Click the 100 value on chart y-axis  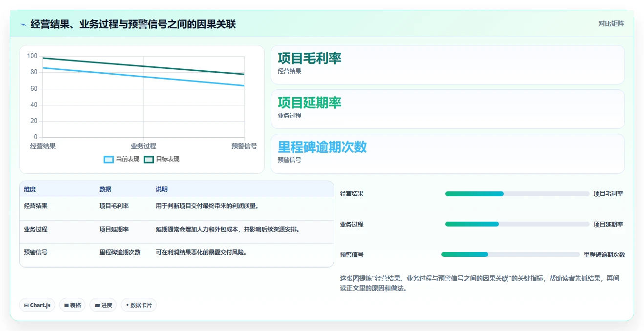(x=32, y=56)
